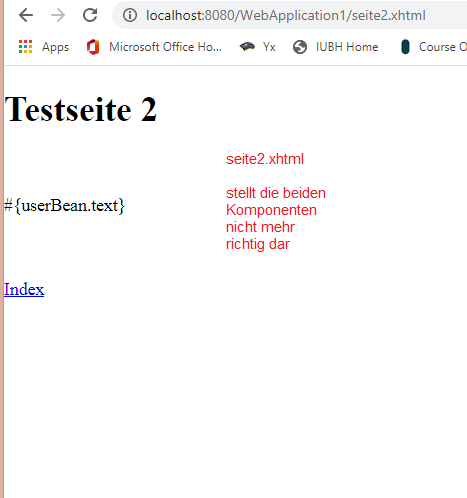Open the colorful Apps grid icon
The height and width of the screenshot is (498, 467).
(x=25, y=47)
